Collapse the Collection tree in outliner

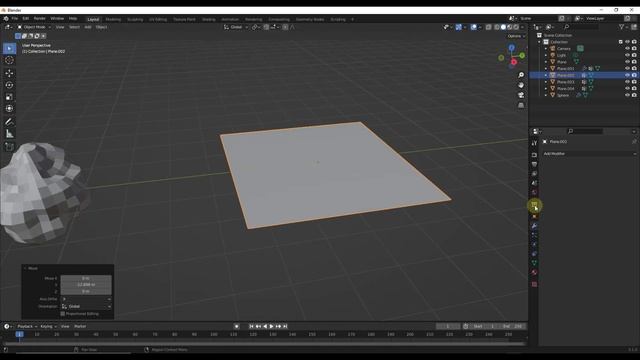(x=539, y=42)
